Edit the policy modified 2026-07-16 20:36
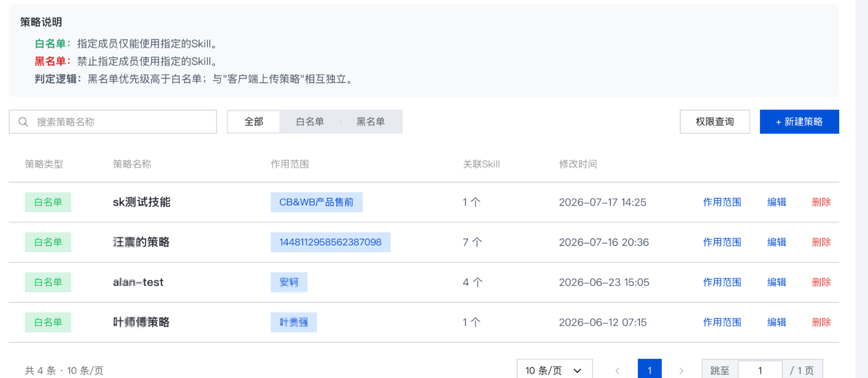This screenshot has height=378, width=868. [777, 242]
